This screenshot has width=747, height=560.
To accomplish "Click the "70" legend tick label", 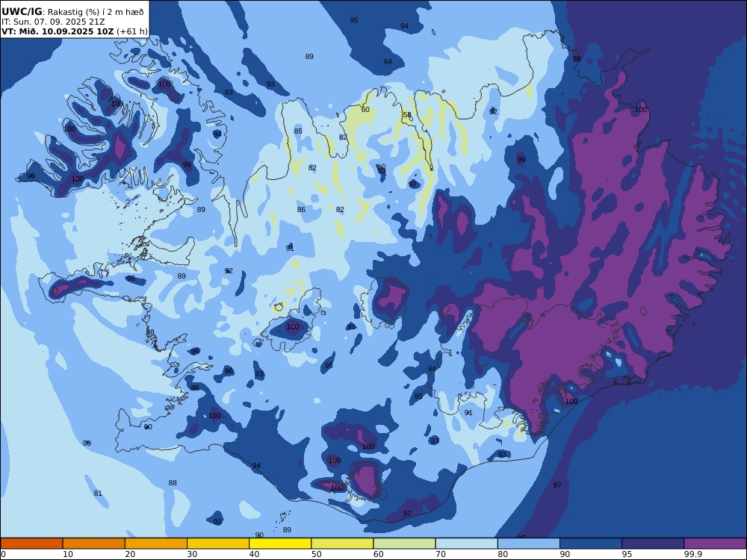I will pyautogui.click(x=441, y=554).
